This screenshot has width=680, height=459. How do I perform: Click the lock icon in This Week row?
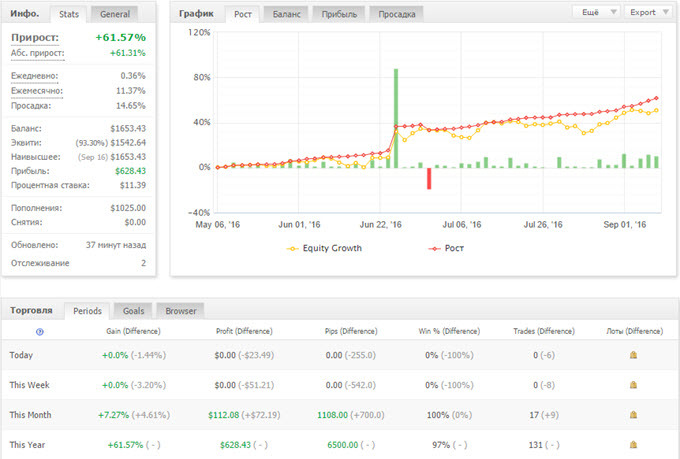tap(633, 385)
